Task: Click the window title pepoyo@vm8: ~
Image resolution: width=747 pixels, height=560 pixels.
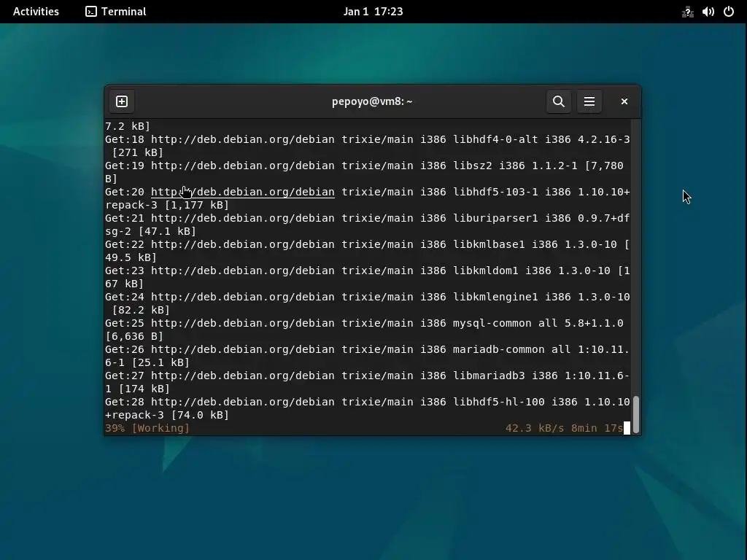Action: 372,101
